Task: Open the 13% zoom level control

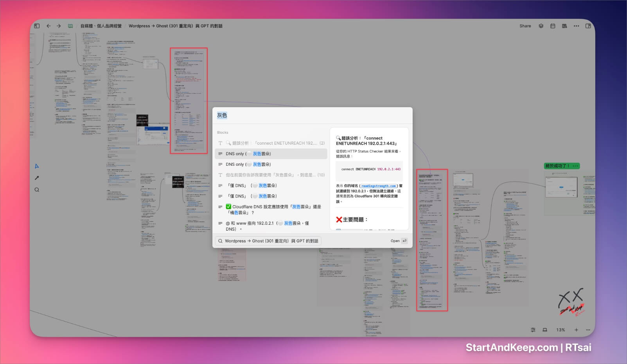Action: (x=560, y=330)
